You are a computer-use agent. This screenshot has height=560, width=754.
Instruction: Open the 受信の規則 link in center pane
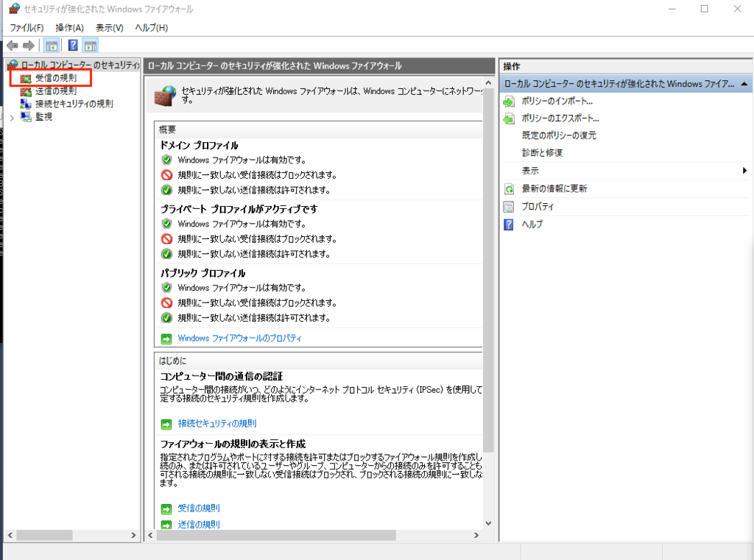[199, 508]
